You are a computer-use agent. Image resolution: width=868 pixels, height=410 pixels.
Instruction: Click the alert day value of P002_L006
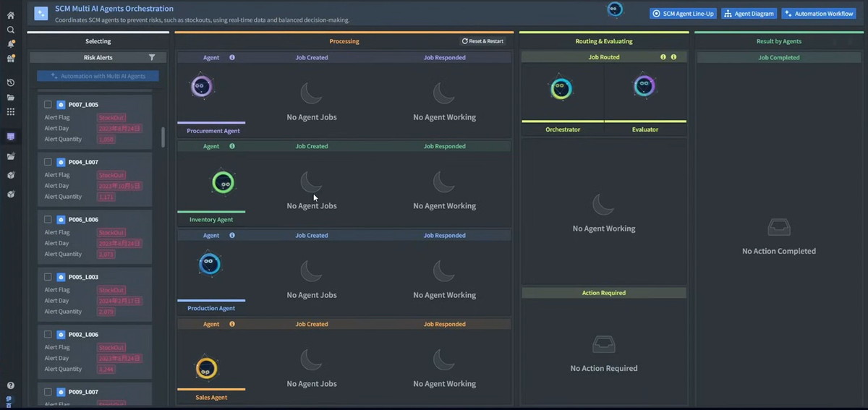(119, 358)
